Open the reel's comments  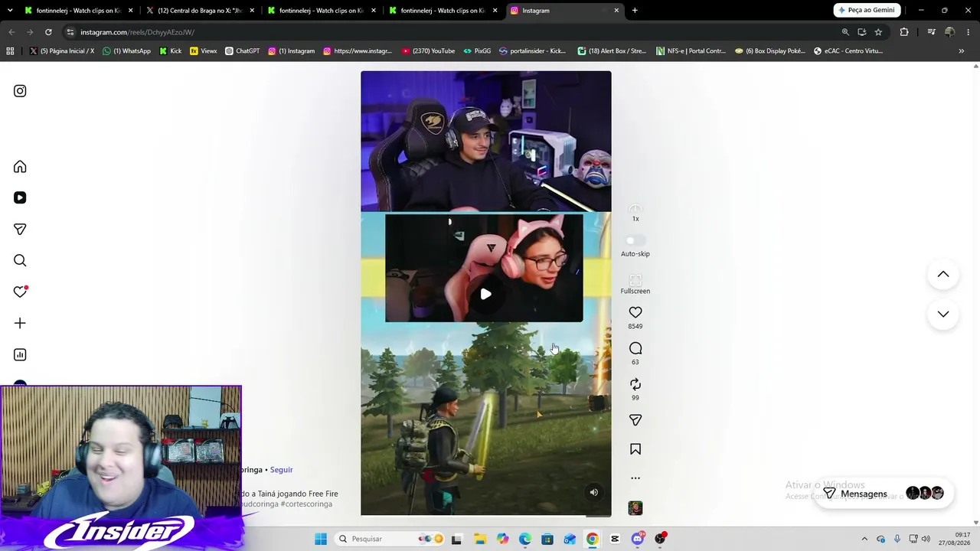tap(635, 348)
